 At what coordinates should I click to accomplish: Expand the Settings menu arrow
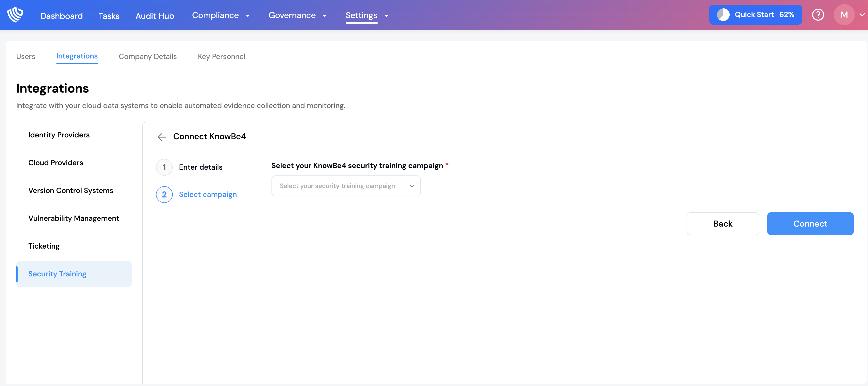[386, 16]
